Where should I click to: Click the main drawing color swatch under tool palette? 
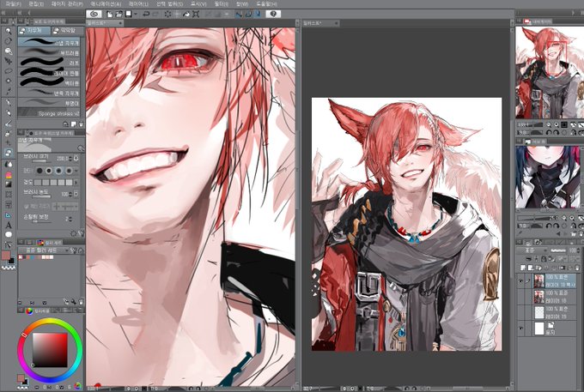(6, 256)
